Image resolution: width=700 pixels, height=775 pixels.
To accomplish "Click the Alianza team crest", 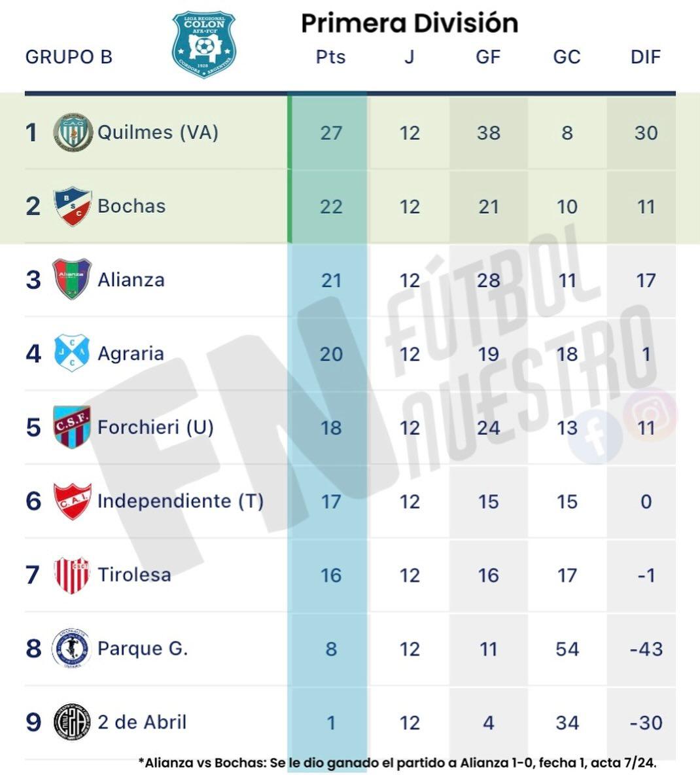I will (x=72, y=279).
